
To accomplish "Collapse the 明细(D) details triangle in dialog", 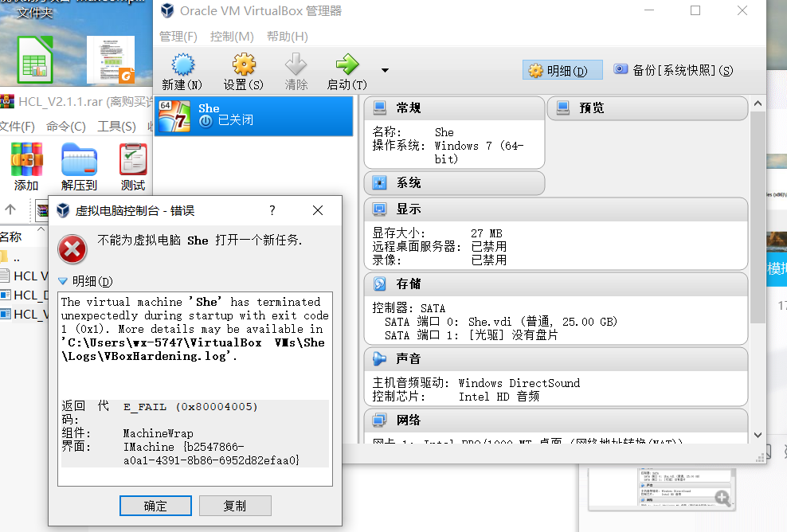I will tap(63, 282).
